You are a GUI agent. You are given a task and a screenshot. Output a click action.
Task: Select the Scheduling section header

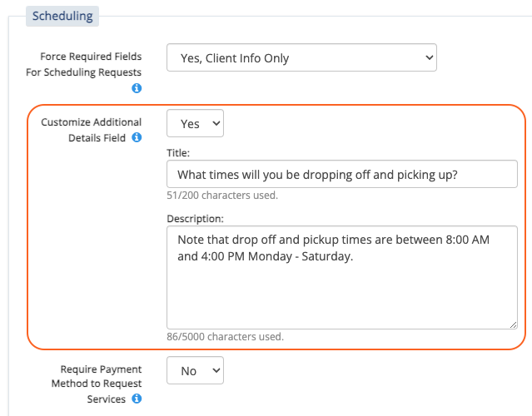coord(62,16)
